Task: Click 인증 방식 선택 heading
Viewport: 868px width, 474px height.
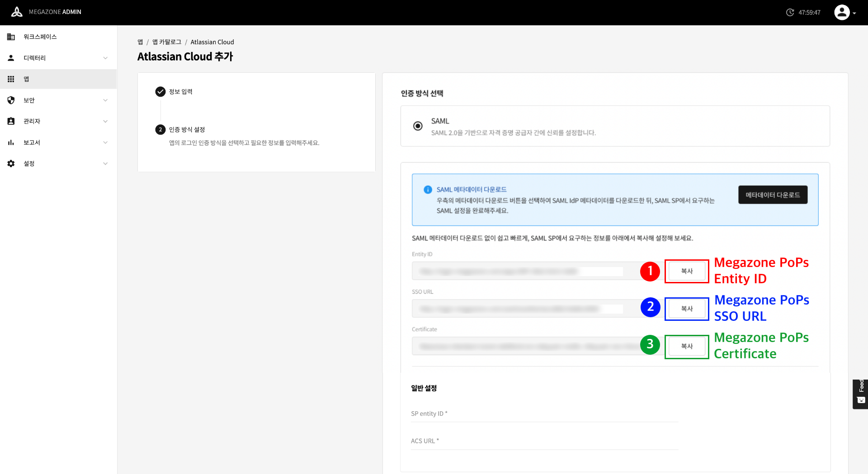Action: coord(422,94)
